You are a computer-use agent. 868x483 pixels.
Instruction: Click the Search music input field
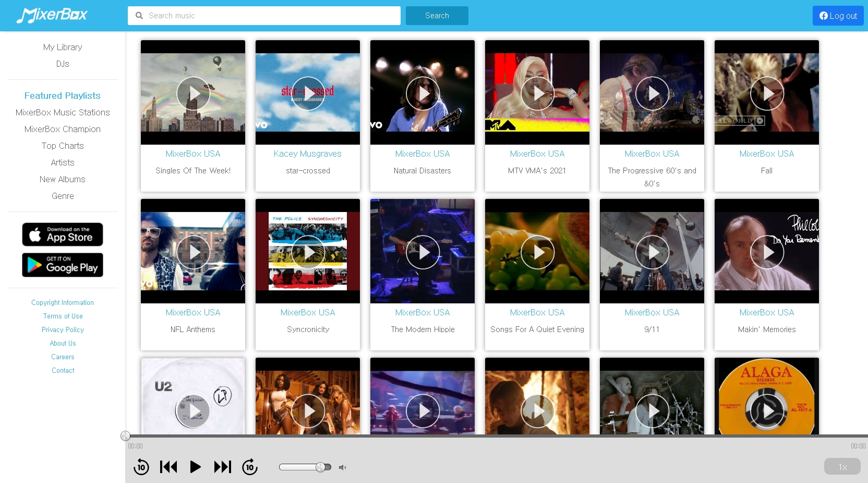[x=264, y=16]
